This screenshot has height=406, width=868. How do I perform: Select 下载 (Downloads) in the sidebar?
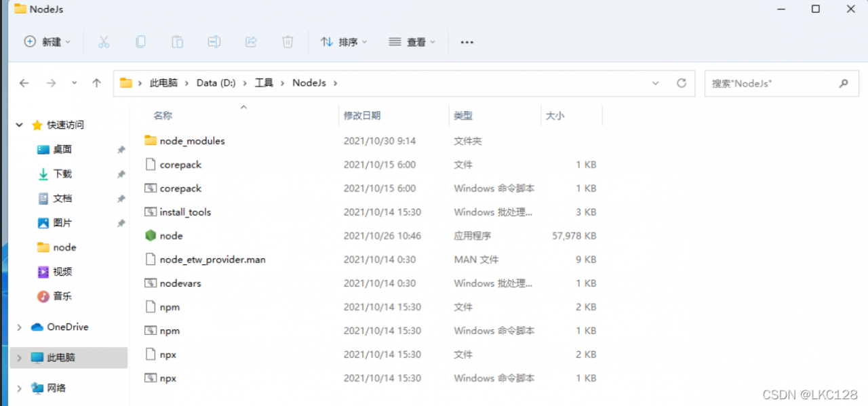pyautogui.click(x=62, y=174)
